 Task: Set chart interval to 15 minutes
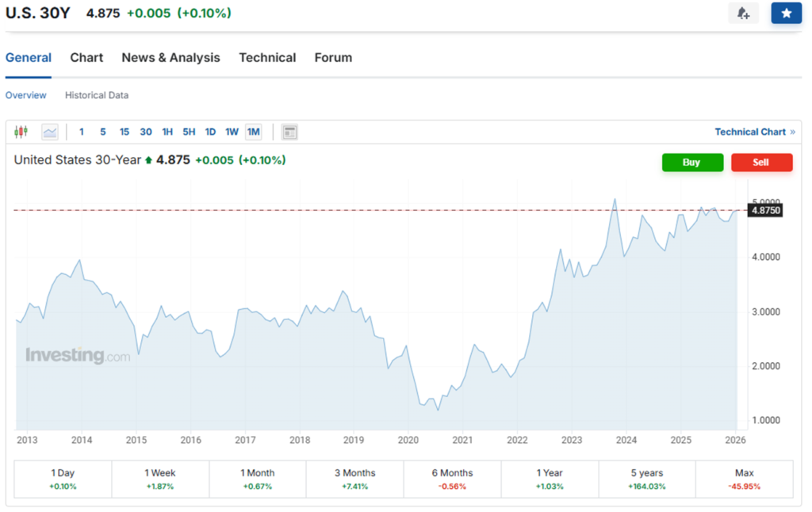click(x=124, y=132)
